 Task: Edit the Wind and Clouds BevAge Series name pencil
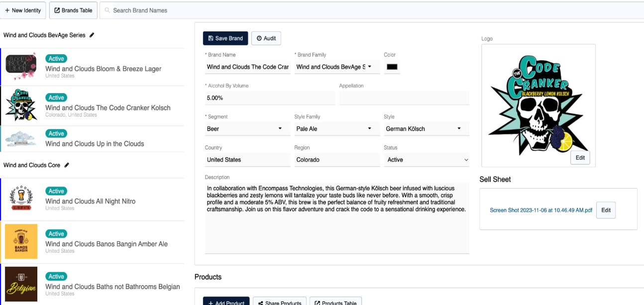(92, 35)
